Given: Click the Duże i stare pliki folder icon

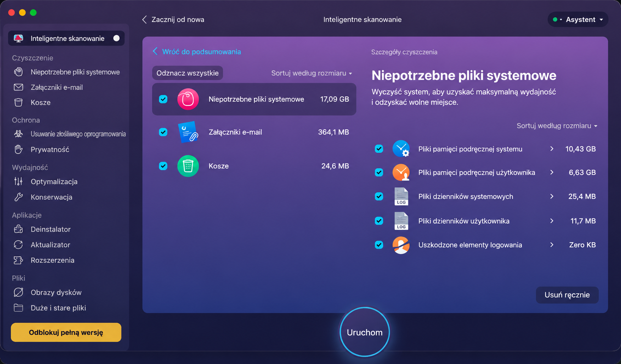Looking at the screenshot, I should pos(18,308).
